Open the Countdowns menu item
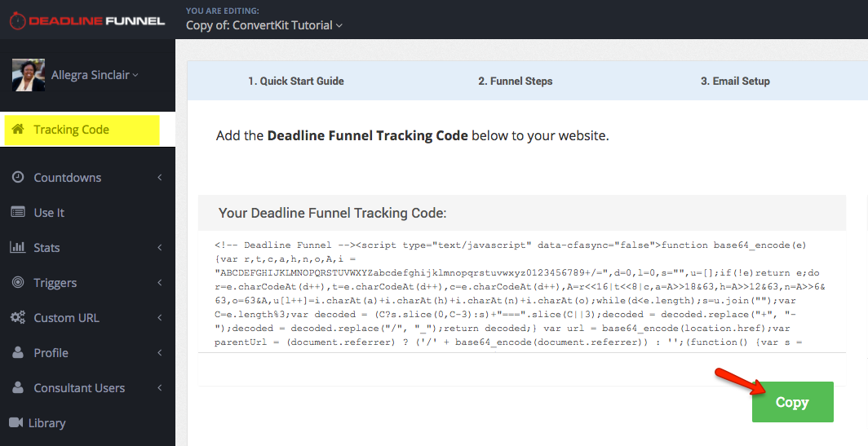Viewport: 868px width, 446px height. tap(68, 178)
